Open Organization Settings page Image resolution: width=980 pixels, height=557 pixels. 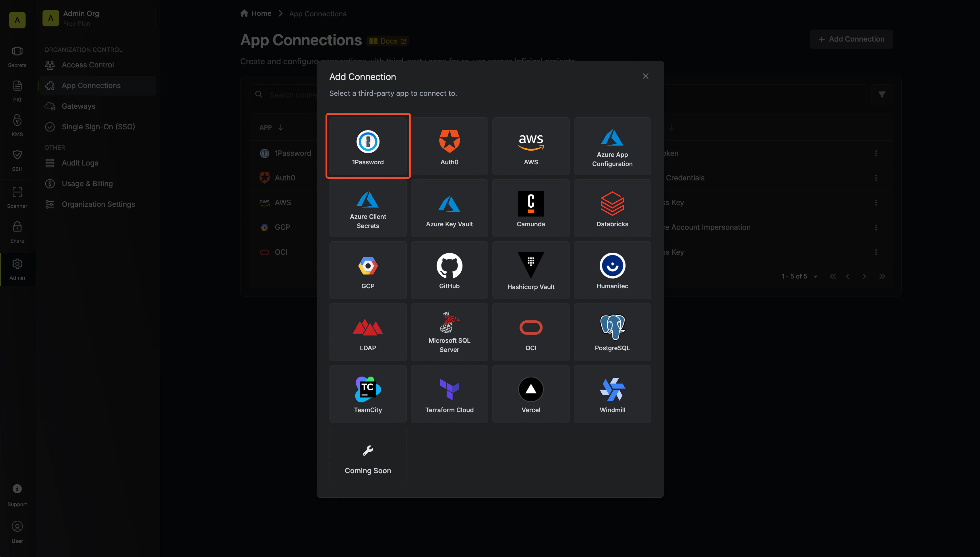click(98, 204)
